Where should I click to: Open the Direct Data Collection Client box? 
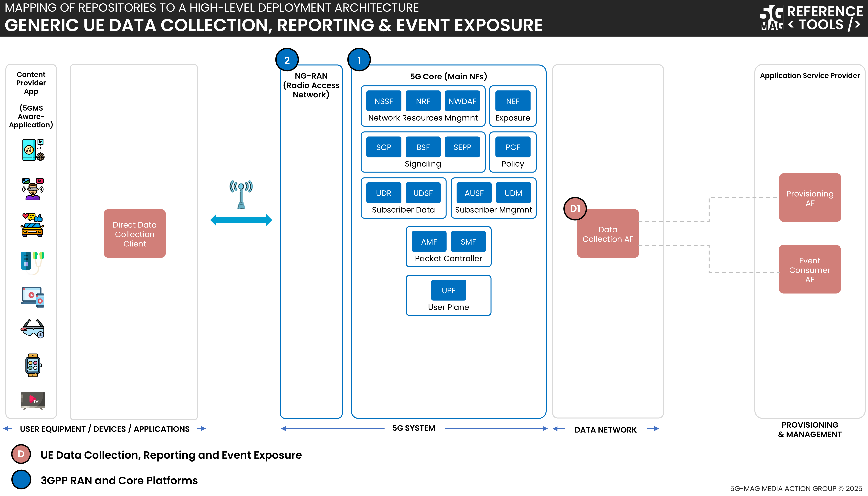tap(135, 234)
